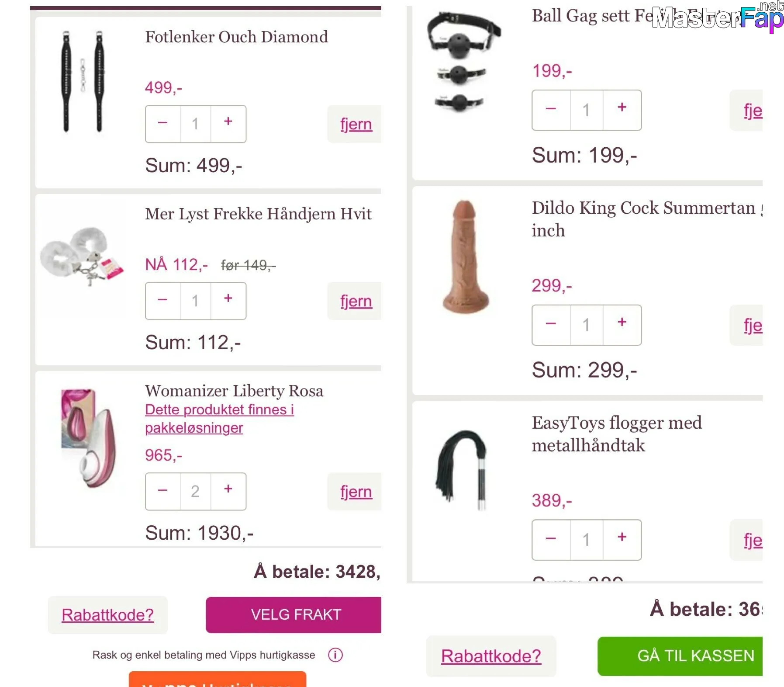Screen dimensions: 784x687
Task: Decrease Womanizer Liberty Rosa quantity
Action: pos(163,491)
